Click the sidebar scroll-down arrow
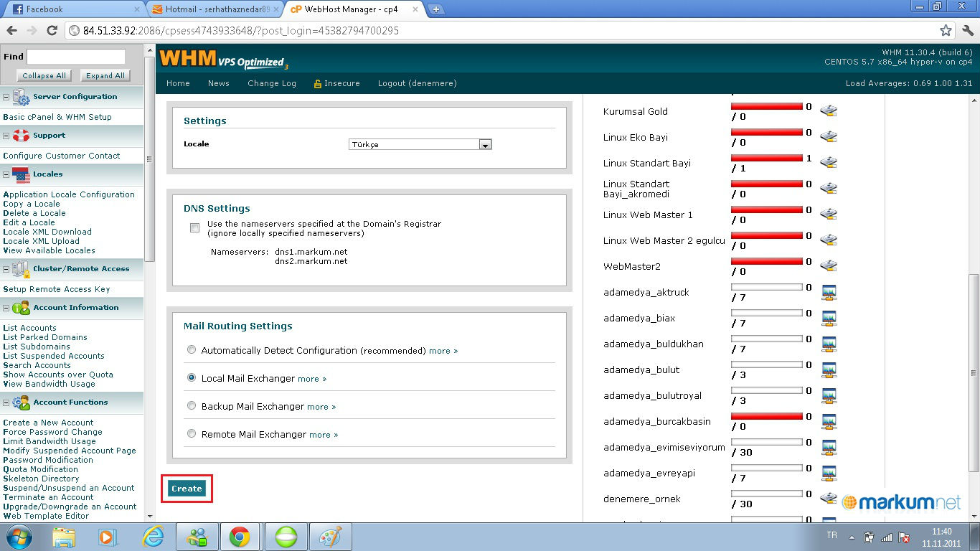Screen dimensions: 980x551 tap(150, 516)
